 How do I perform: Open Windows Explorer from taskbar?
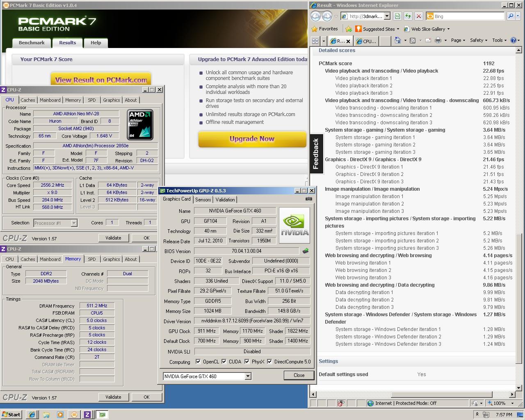[x=46, y=415]
